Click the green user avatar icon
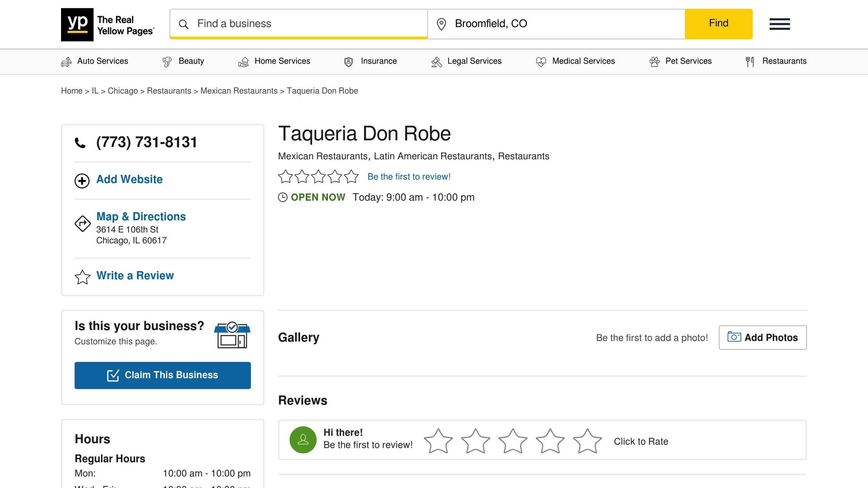Viewport: 868px width, 488px height. click(303, 440)
